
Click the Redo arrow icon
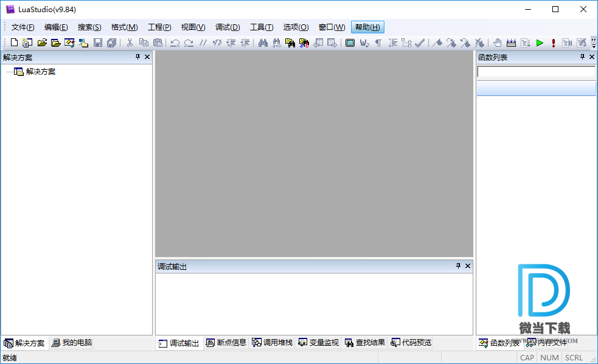pos(189,43)
